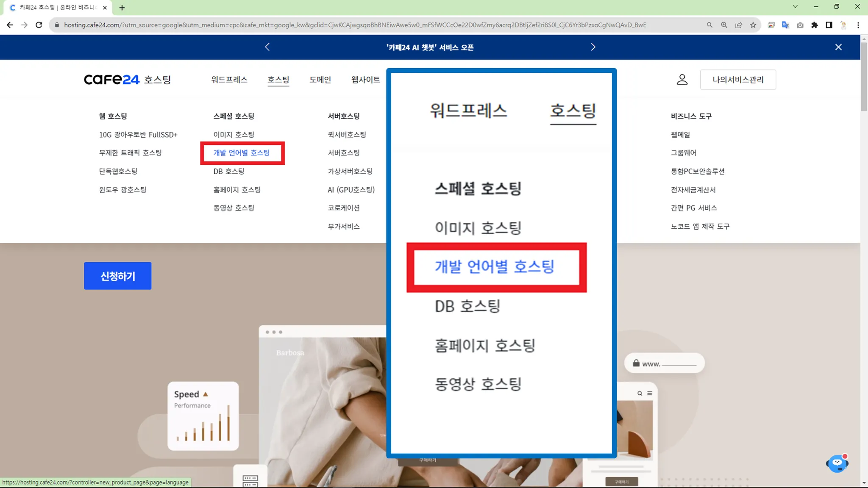Image resolution: width=868 pixels, height=488 pixels.
Task: Click the Google Translate toolbar icon
Action: (x=785, y=25)
